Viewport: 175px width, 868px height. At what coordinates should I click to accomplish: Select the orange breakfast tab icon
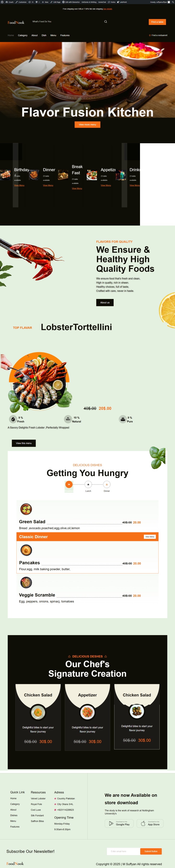[69, 484]
